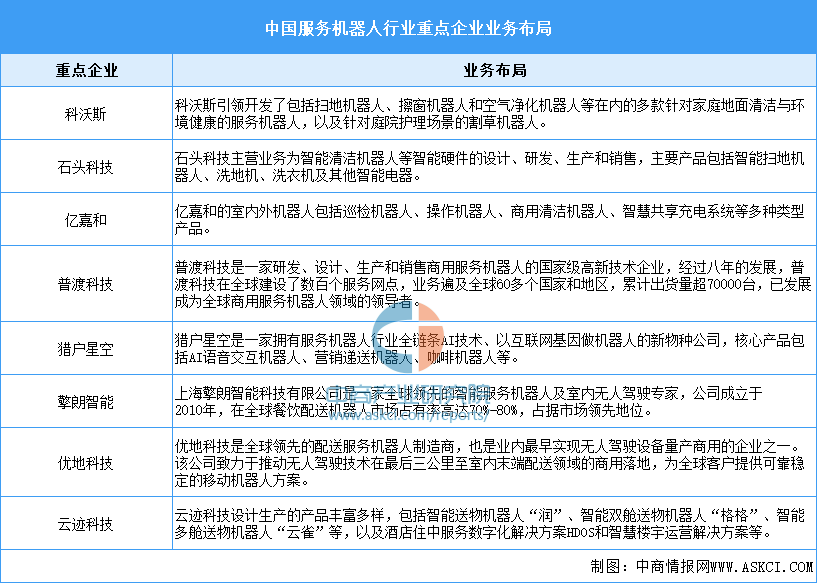Select the 亿嘉和 company cell

(x=85, y=220)
